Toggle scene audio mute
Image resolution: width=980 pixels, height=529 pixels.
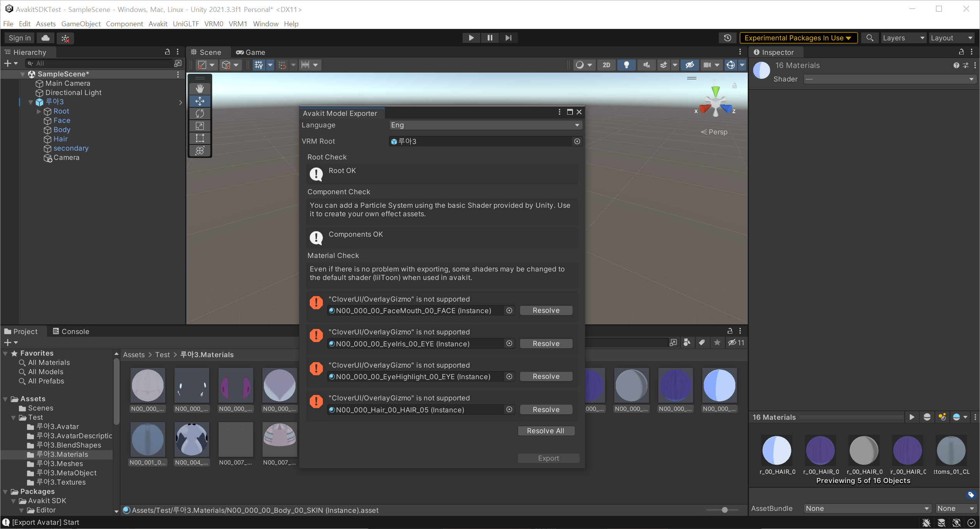647,65
